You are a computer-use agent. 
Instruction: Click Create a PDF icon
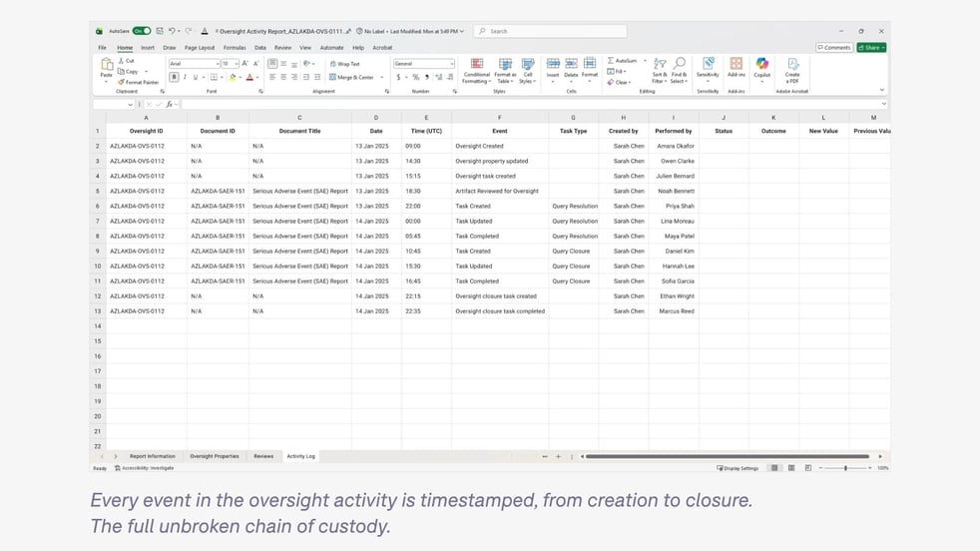tap(792, 64)
